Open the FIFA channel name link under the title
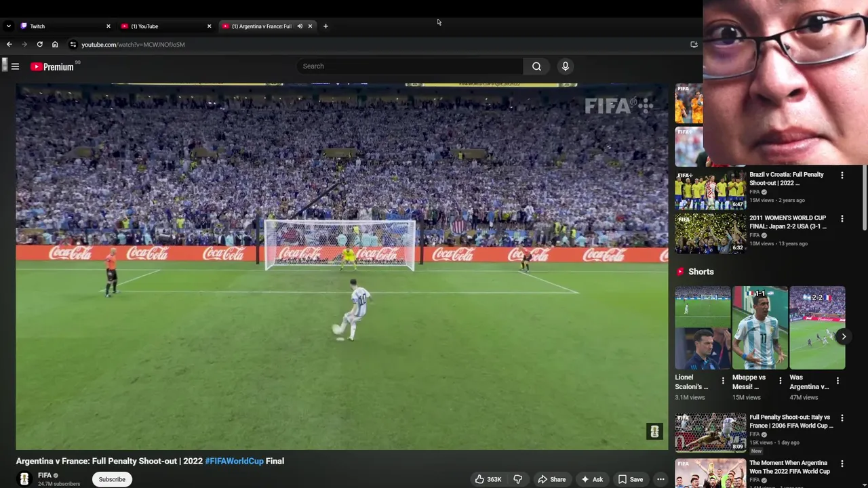The width and height of the screenshot is (868, 488). pos(45,475)
